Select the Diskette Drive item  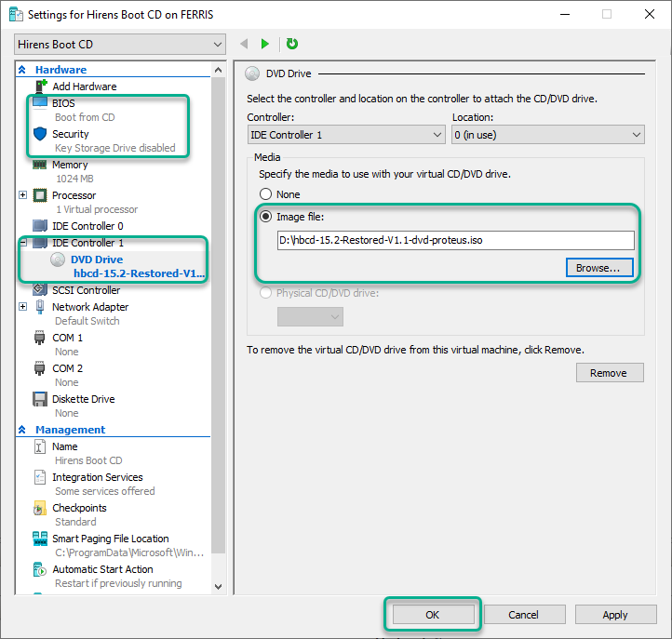[x=84, y=399]
